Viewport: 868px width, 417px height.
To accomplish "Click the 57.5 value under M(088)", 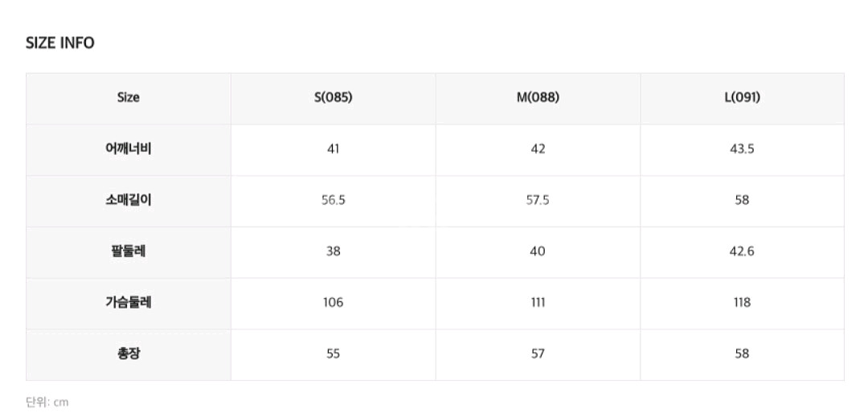I will tap(538, 200).
